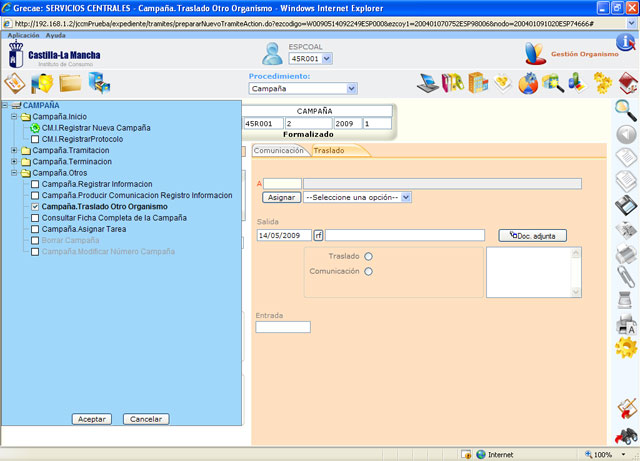
Task: Switch to the Traslado tab
Action: tap(330, 151)
